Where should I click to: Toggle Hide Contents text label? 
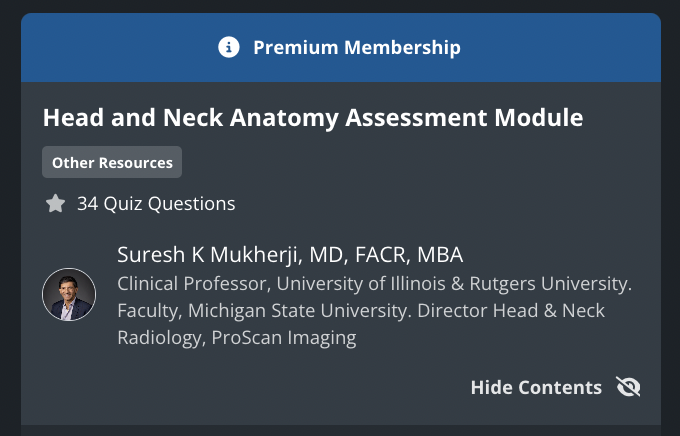click(x=536, y=387)
